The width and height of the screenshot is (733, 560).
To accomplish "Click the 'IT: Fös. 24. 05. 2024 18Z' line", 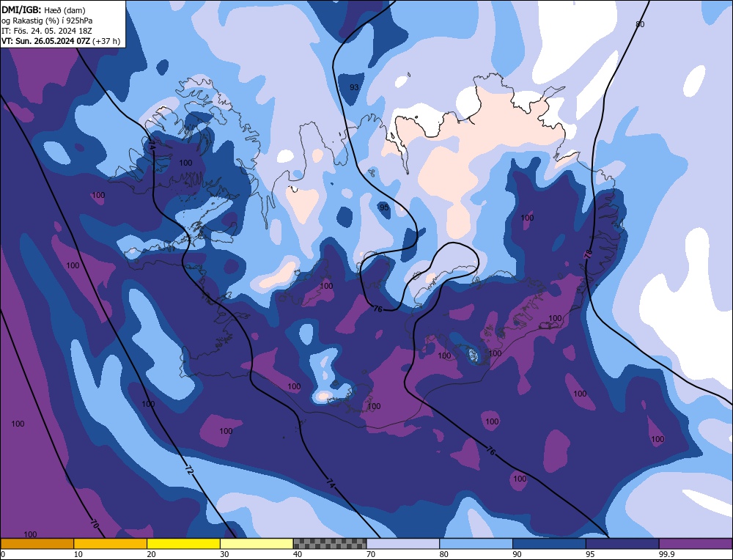I will click(47, 31).
